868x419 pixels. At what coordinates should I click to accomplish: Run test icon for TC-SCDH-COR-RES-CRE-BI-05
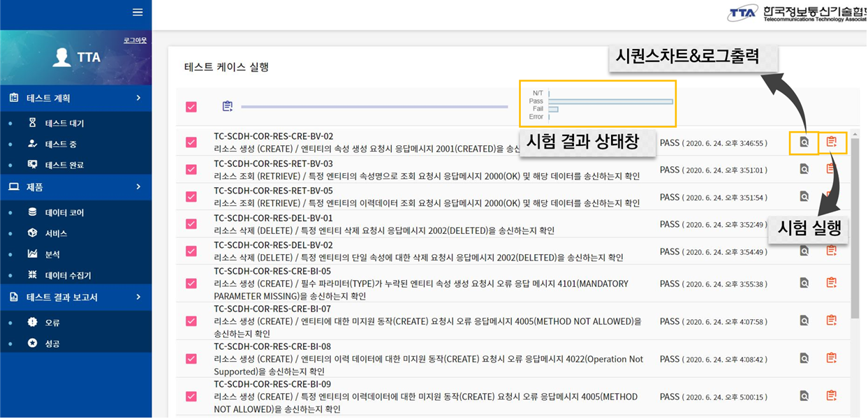[831, 283]
